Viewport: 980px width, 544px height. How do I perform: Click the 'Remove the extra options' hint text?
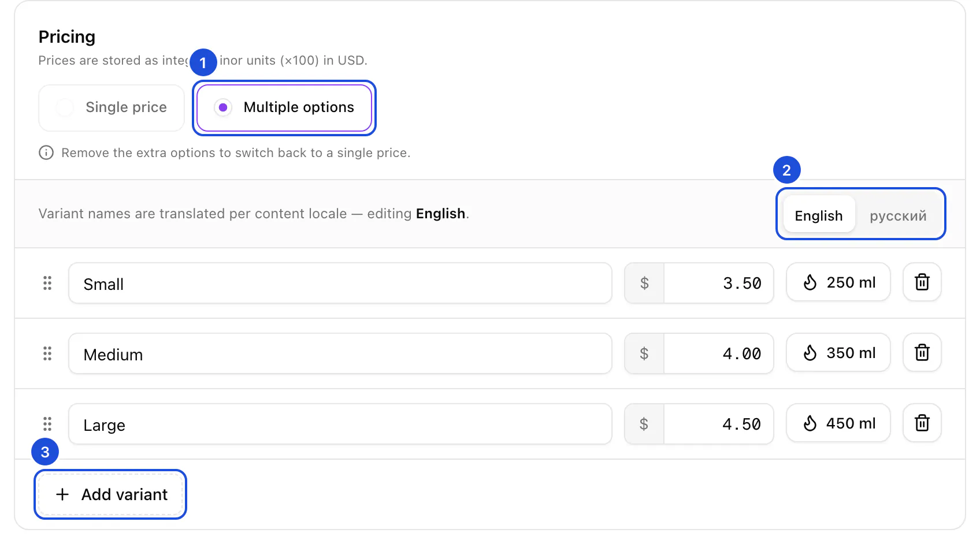(236, 153)
